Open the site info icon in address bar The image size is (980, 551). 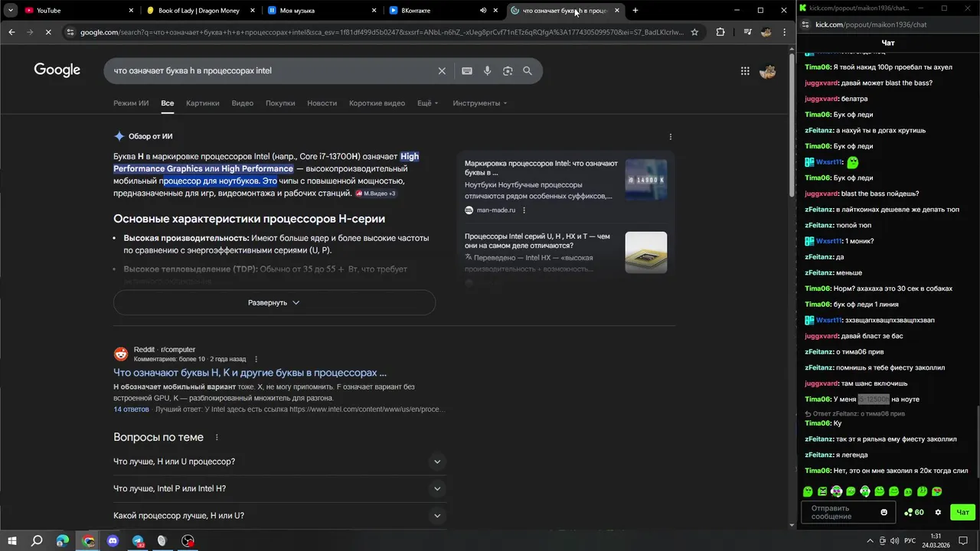tap(70, 32)
